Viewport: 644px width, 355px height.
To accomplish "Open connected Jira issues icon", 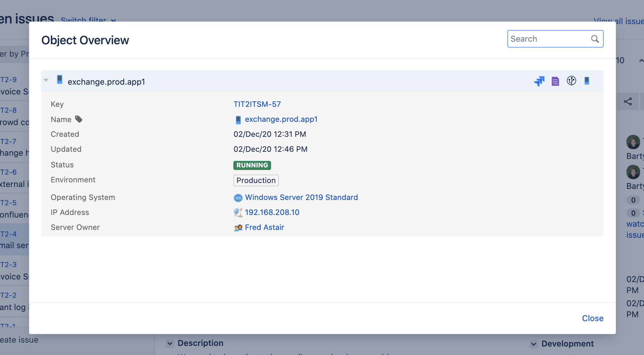I will [539, 81].
